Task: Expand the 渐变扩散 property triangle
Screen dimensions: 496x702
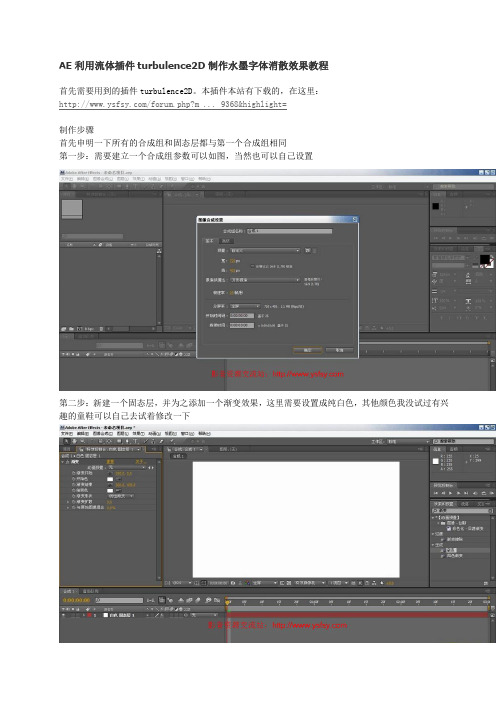Action: point(68,502)
